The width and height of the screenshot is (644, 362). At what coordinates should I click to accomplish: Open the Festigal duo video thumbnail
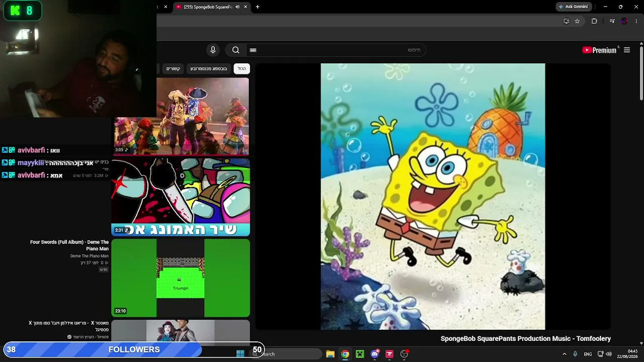pyautogui.click(x=181, y=331)
